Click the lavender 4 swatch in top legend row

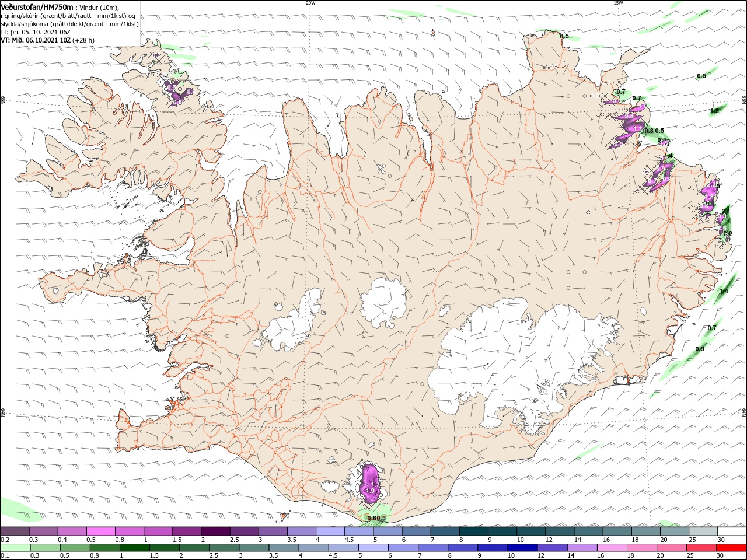[x=330, y=531]
